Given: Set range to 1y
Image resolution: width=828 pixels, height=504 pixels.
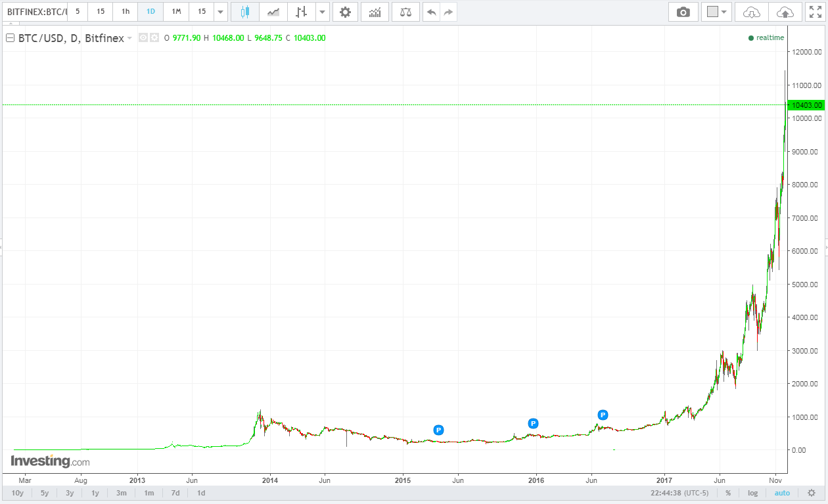Looking at the screenshot, I should coord(95,493).
